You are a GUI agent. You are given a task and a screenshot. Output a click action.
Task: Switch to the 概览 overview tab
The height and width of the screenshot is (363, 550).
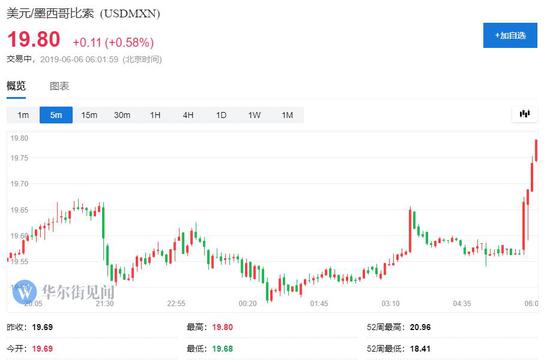click(x=16, y=86)
